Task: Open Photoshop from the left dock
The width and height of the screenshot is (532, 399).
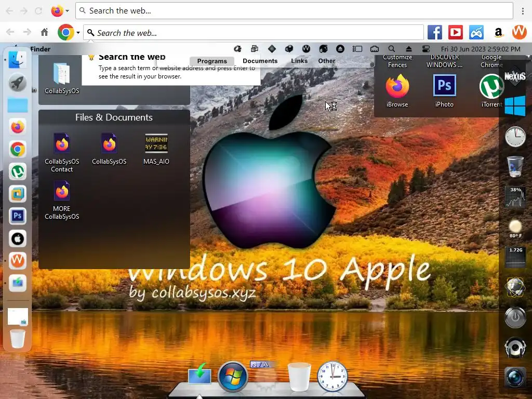Action: pyautogui.click(x=17, y=216)
